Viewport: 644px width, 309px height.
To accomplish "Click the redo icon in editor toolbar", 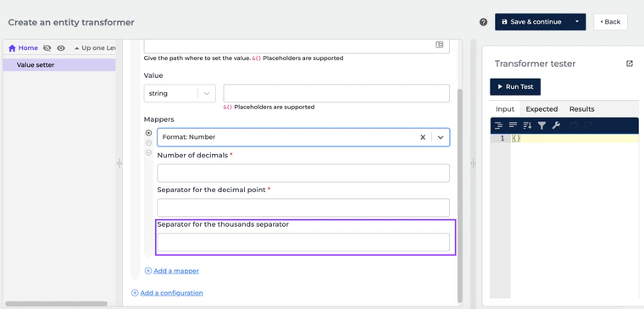I will (588, 125).
